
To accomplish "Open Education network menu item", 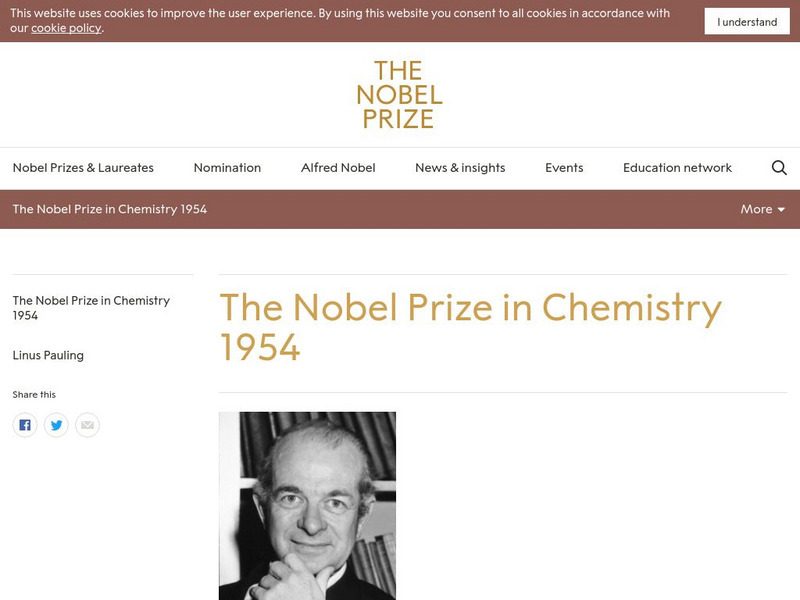I will coord(677,168).
